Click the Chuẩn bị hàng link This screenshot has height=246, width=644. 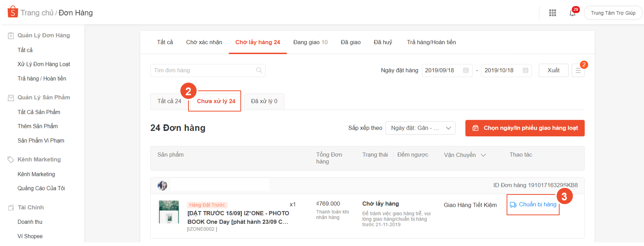pos(537,205)
